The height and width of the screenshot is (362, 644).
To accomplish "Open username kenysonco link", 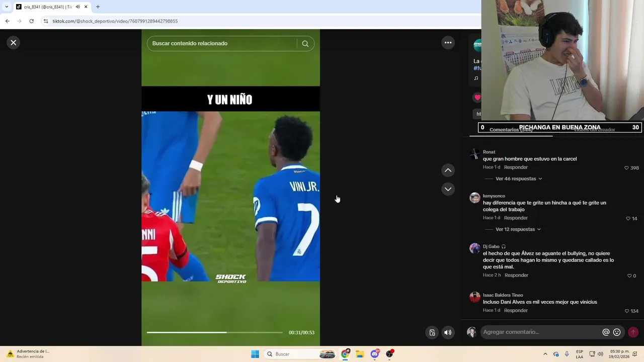I will click(494, 196).
